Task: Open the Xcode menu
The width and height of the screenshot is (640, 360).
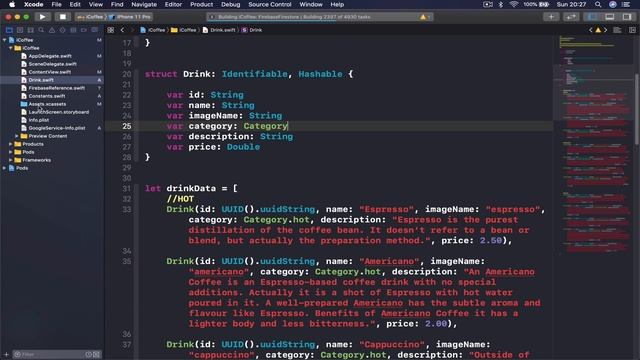Action: coord(33,4)
